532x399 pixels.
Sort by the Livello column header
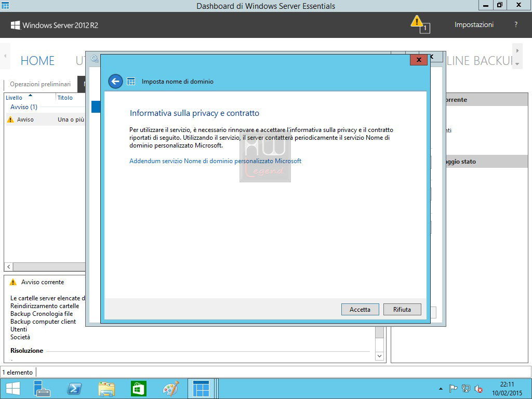[14, 98]
